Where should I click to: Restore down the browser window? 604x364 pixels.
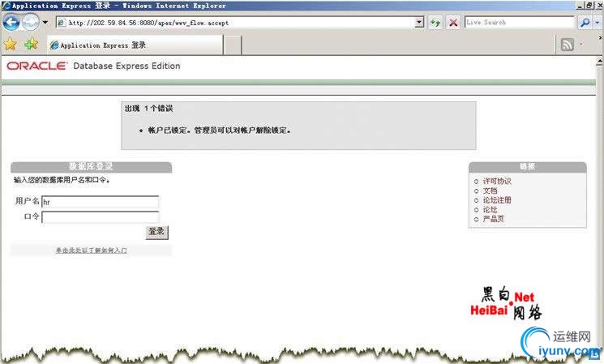589,6
